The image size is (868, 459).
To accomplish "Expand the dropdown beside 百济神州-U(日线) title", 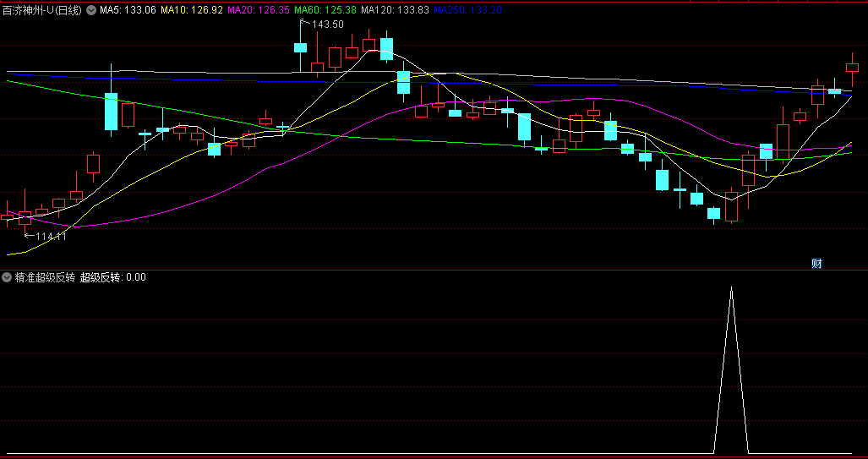I will tap(91, 10).
